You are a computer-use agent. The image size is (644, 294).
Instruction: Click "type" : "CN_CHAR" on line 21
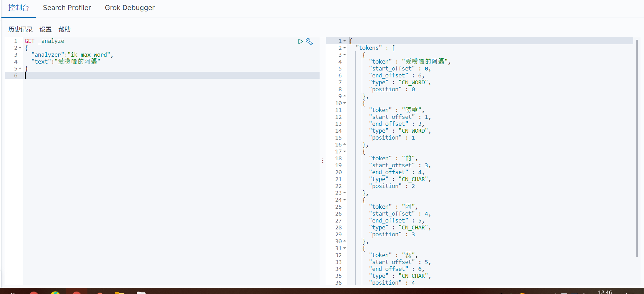coord(400,179)
